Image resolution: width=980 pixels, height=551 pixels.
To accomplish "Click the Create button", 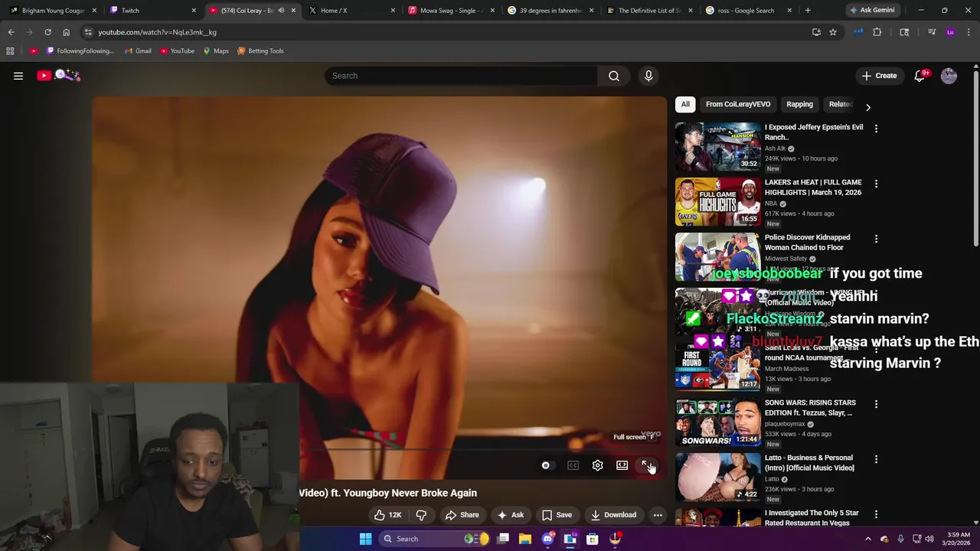I will [879, 76].
